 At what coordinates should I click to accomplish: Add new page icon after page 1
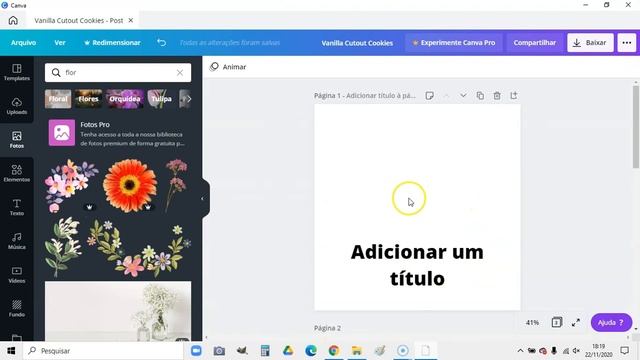tap(513, 96)
